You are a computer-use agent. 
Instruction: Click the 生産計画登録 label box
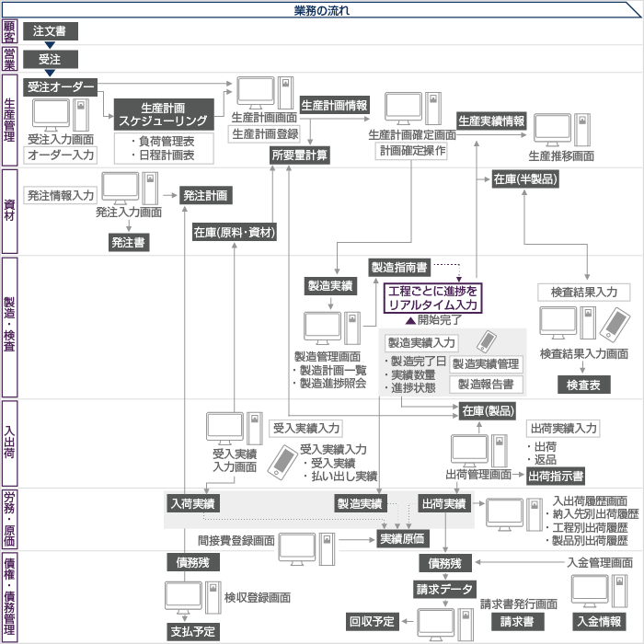click(x=265, y=134)
